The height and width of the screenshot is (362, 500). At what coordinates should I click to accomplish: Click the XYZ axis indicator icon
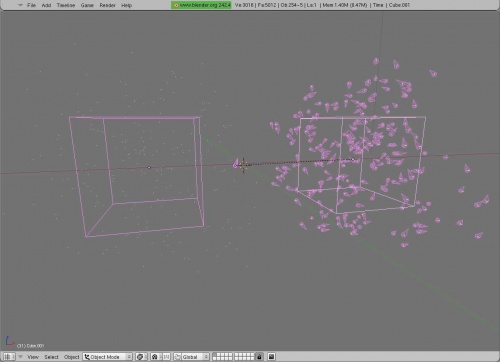point(10,341)
